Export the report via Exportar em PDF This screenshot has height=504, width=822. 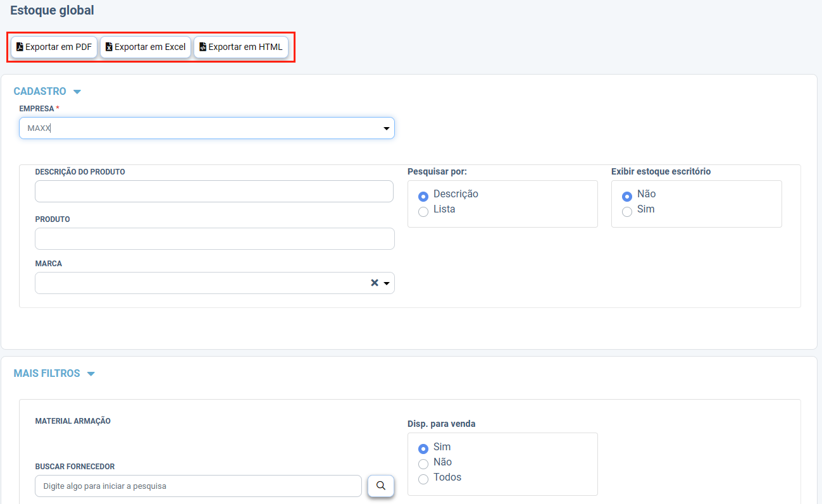pos(54,47)
